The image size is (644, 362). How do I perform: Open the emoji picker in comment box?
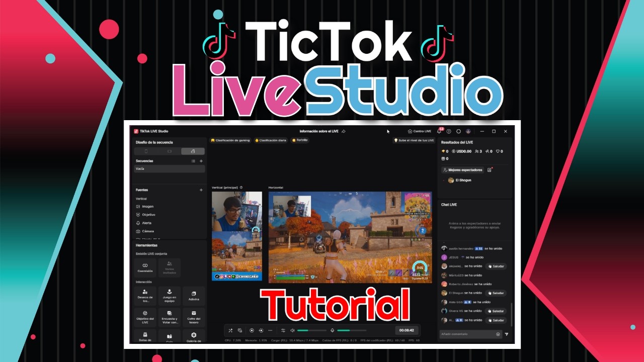click(498, 334)
